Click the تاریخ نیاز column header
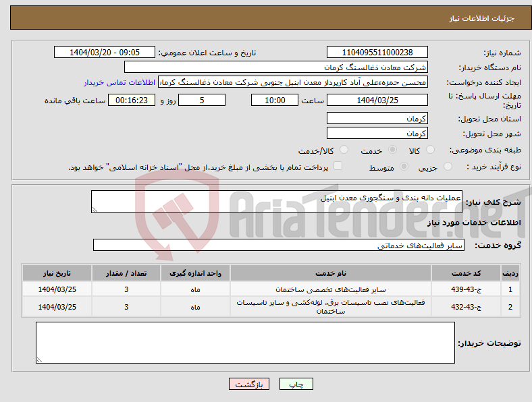The height and width of the screenshot is (402, 532). (57, 273)
